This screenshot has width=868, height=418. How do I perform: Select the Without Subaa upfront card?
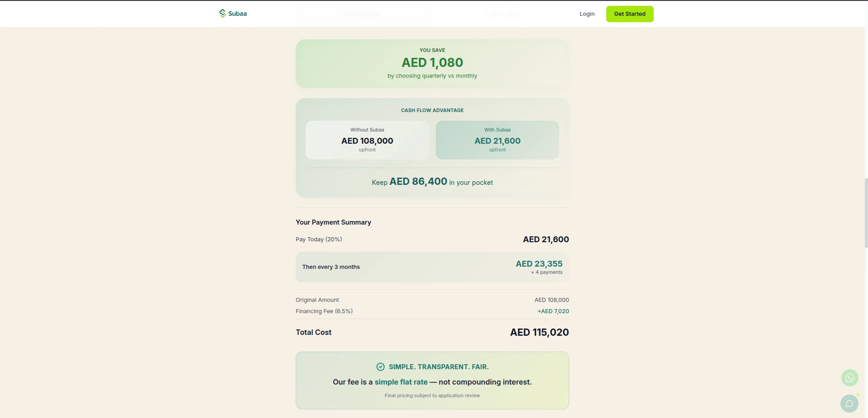tap(367, 140)
